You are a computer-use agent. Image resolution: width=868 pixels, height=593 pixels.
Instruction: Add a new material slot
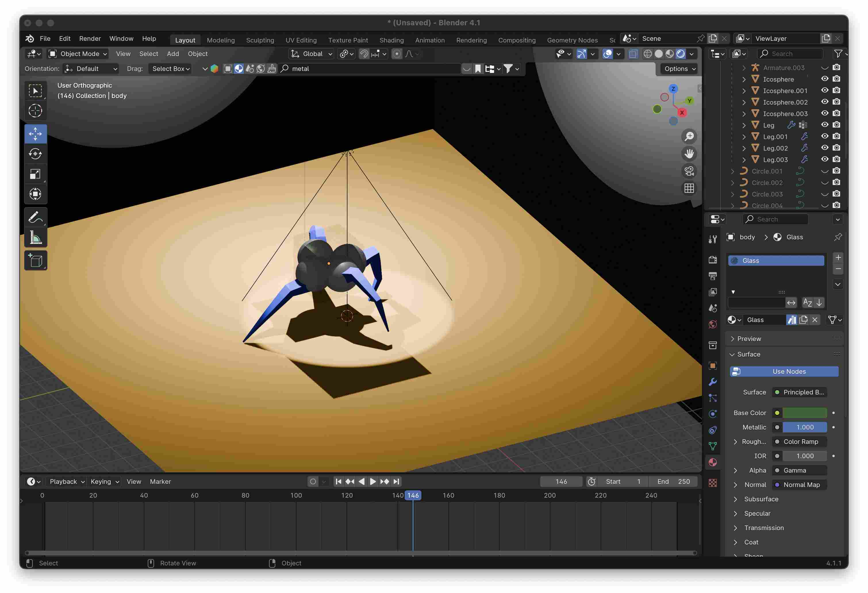pyautogui.click(x=838, y=258)
